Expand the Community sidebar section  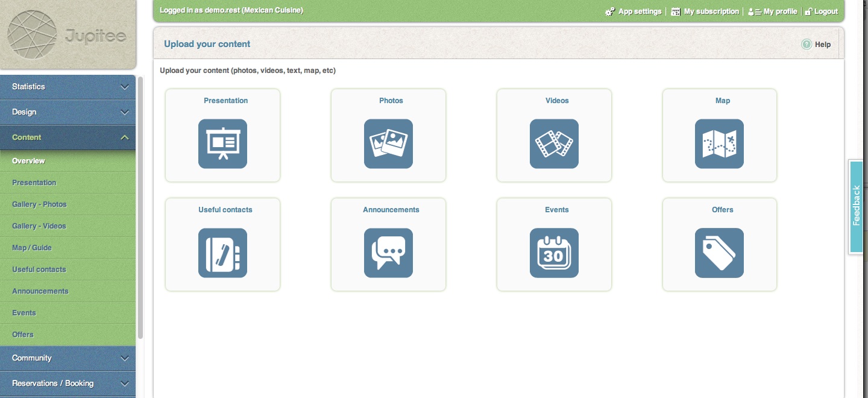click(x=68, y=358)
